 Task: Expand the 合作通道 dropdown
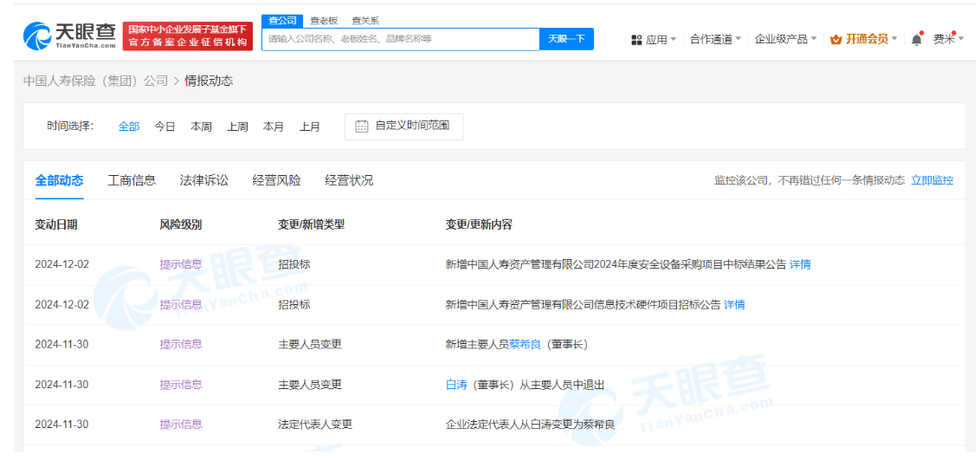tap(715, 39)
